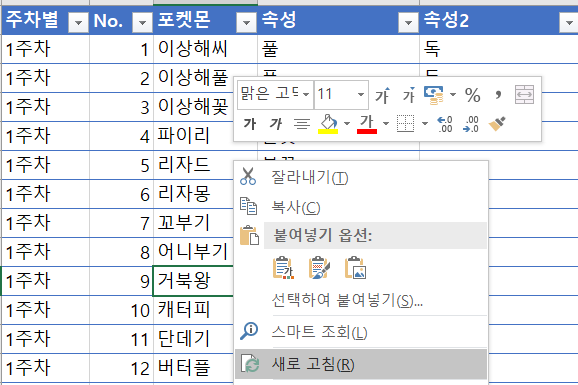Screen dimensions: 578x385
Task: Click the smart lookup magnifier icon
Action: (249, 331)
